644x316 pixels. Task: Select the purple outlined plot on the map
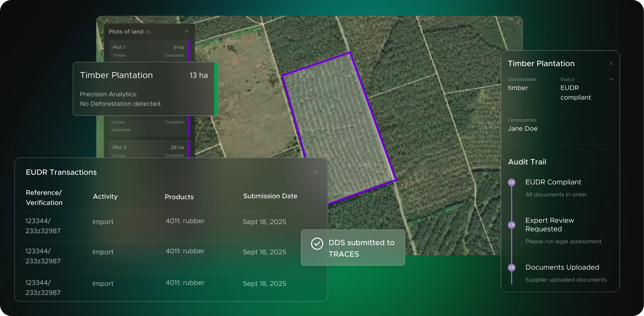tap(339, 128)
